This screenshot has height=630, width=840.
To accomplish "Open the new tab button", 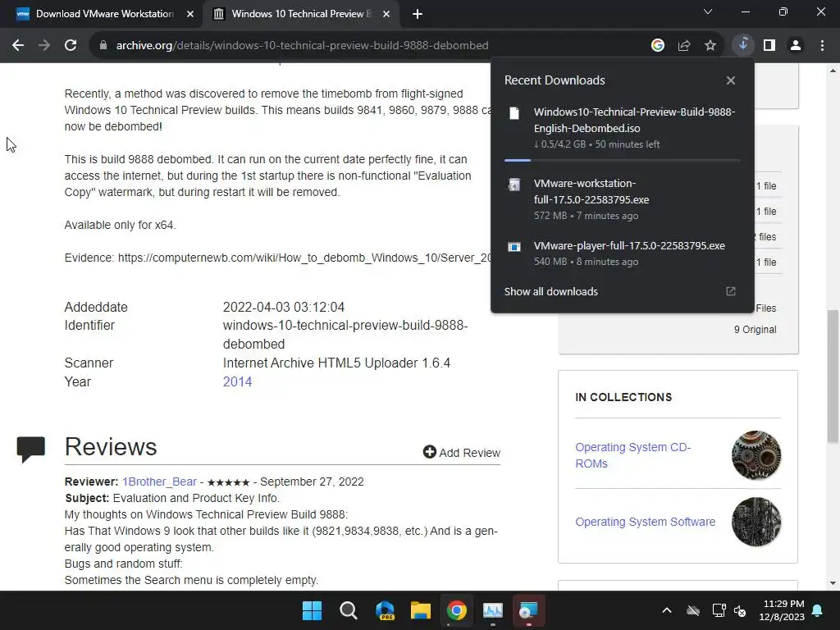I will pos(418,15).
